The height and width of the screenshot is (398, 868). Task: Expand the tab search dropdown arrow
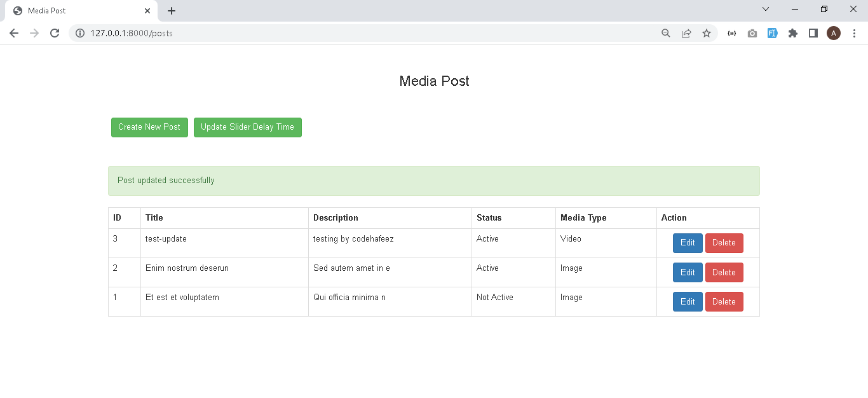(766, 10)
